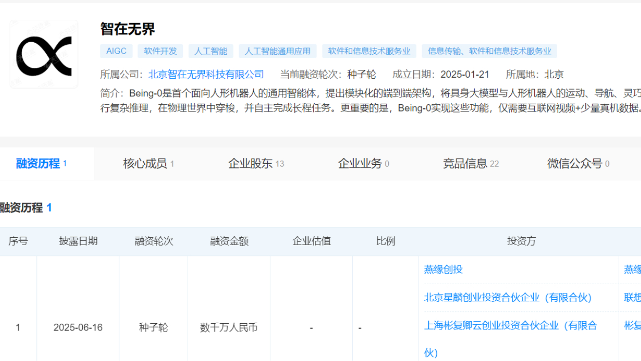Click the 种子轮 cell in funding table
Image resolution: width=641 pixels, height=361 pixels.
(x=153, y=328)
